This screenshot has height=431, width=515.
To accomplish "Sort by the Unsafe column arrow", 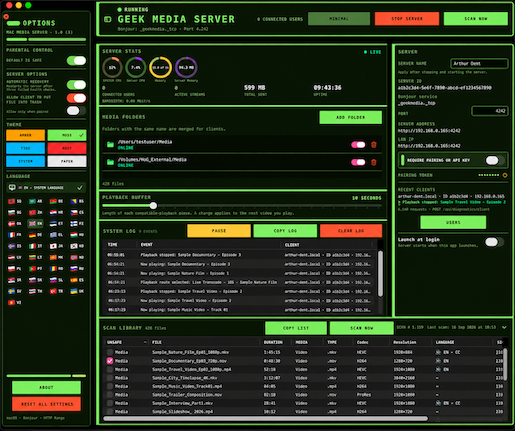I will [145, 342].
